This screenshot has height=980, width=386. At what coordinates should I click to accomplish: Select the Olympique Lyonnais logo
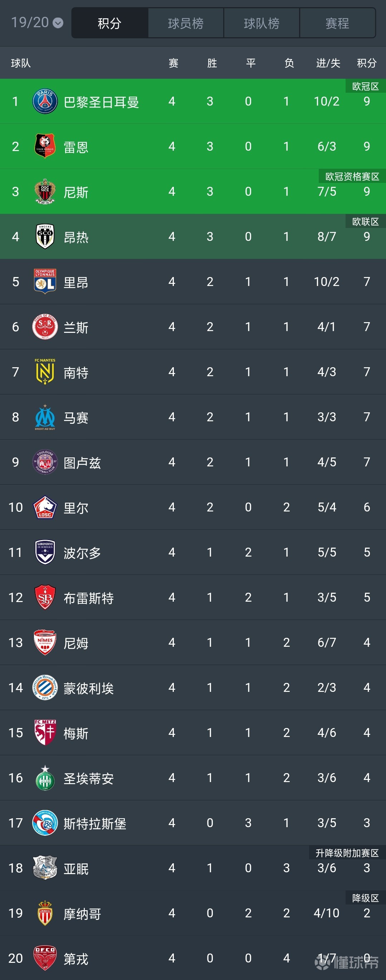click(x=44, y=282)
